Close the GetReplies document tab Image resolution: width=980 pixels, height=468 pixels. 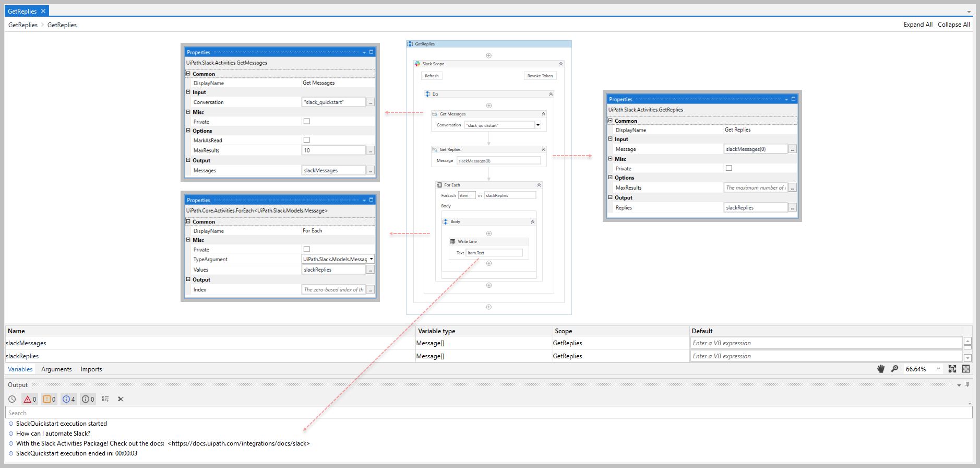43,11
